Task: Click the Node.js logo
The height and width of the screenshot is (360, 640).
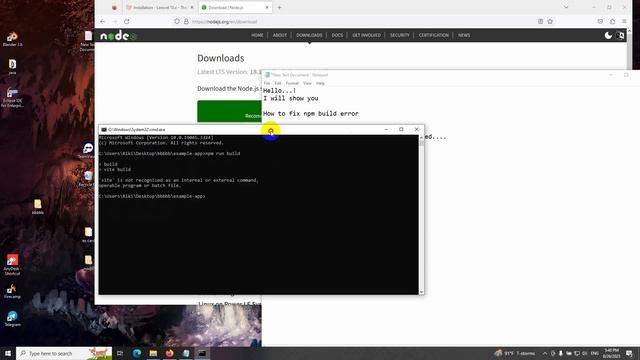Action: click(x=118, y=36)
